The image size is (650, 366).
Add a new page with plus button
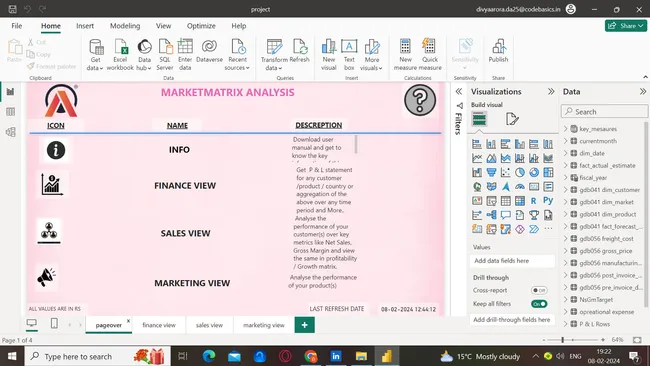(305, 325)
